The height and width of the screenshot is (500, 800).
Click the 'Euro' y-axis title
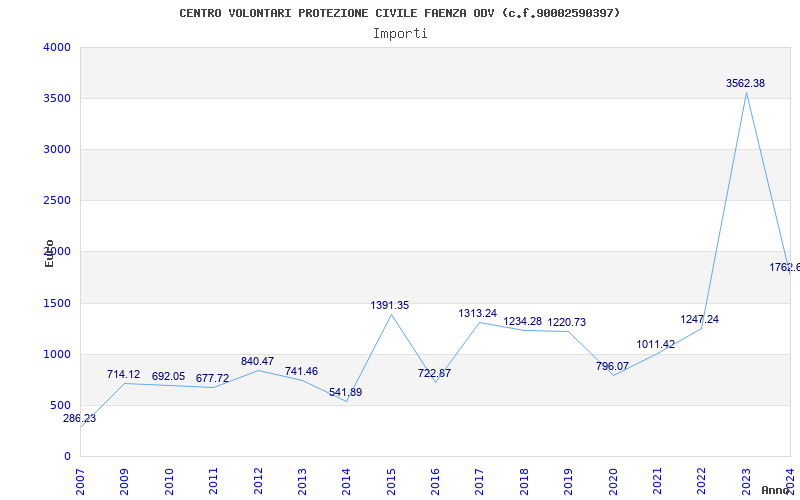[x=49, y=253]
